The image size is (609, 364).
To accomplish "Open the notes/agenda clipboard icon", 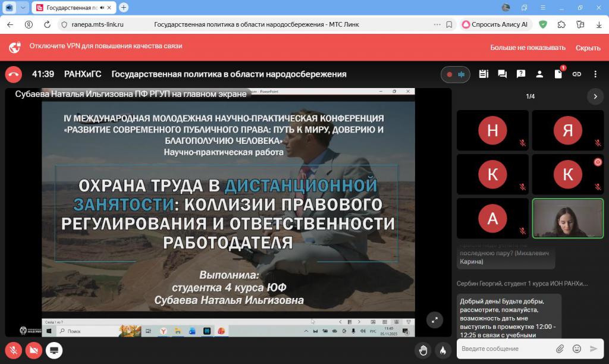I will (484, 74).
